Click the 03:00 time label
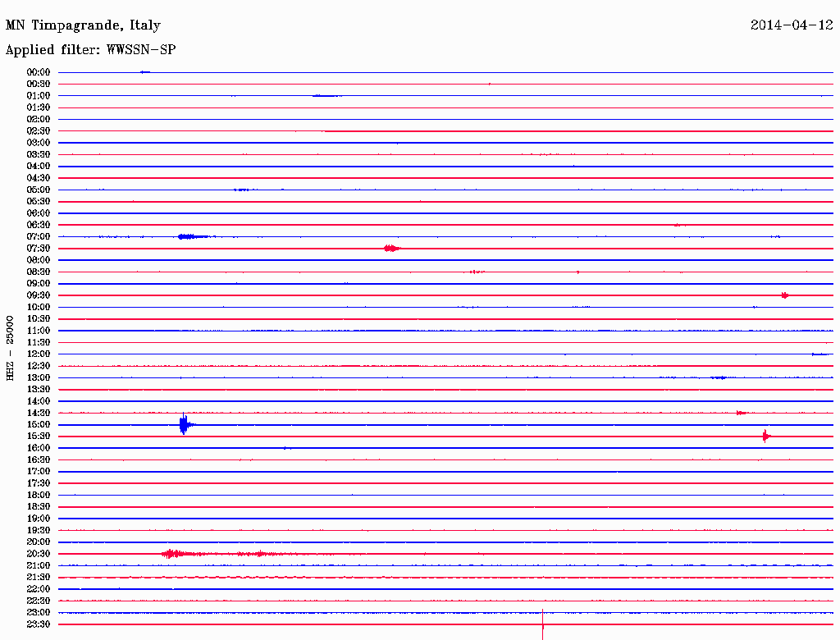The height and width of the screenshot is (640, 840). point(39,143)
